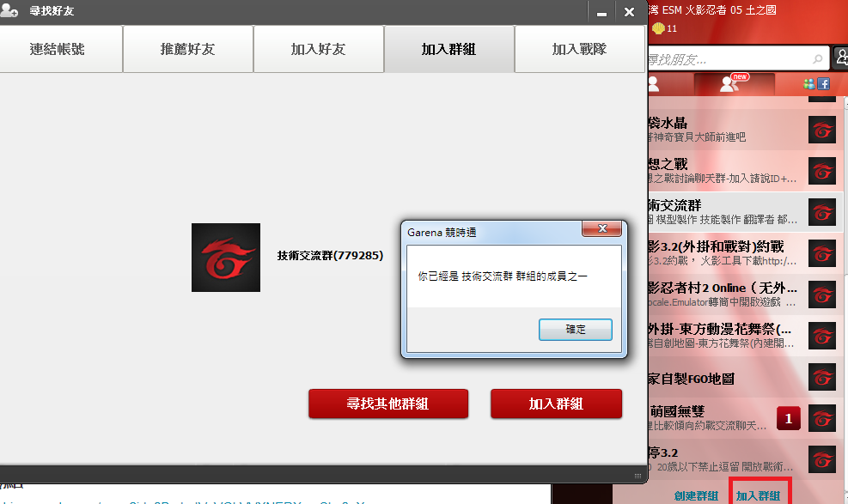Image resolution: width=848 pixels, height=504 pixels.
Task: Open the 袋水晶 group in list
Action: tap(745, 130)
